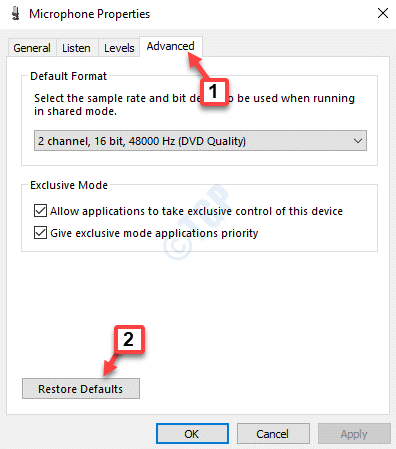Close the Microphone Properties dialog
This screenshot has height=449, width=396.
click(383, 13)
